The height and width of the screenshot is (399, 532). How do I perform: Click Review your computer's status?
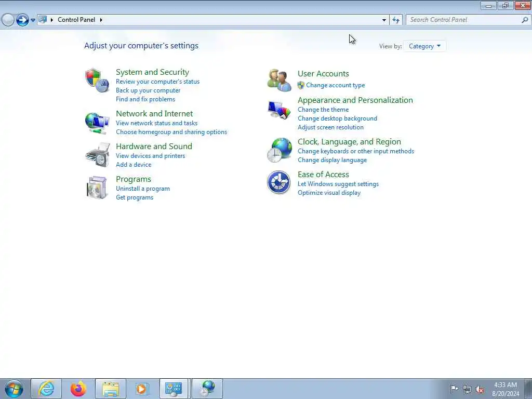point(158,82)
